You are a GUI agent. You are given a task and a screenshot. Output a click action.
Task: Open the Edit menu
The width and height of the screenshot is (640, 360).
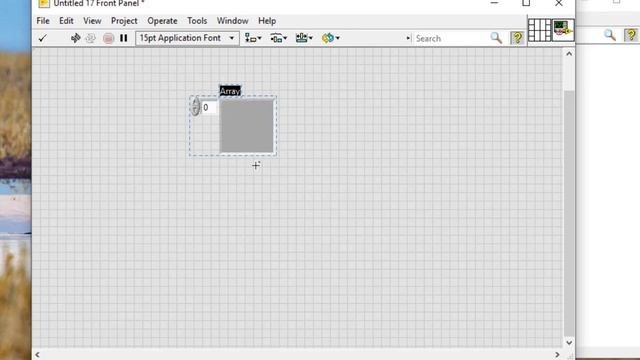click(x=66, y=21)
